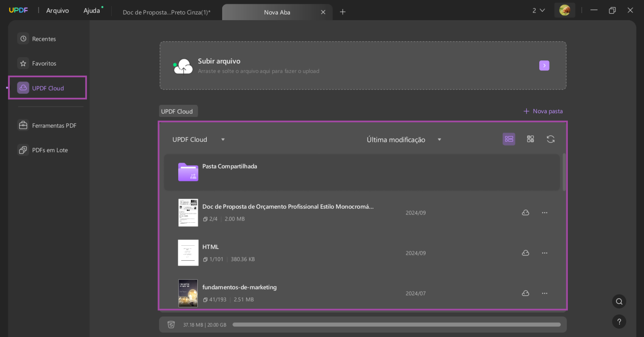
Task: Click the user avatar picture
Action: pos(564,10)
